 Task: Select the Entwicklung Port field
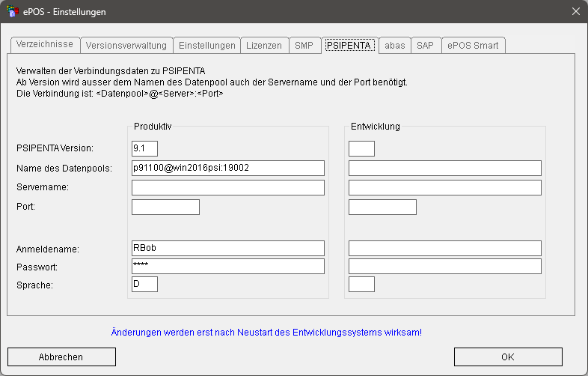pyautogui.click(x=382, y=207)
